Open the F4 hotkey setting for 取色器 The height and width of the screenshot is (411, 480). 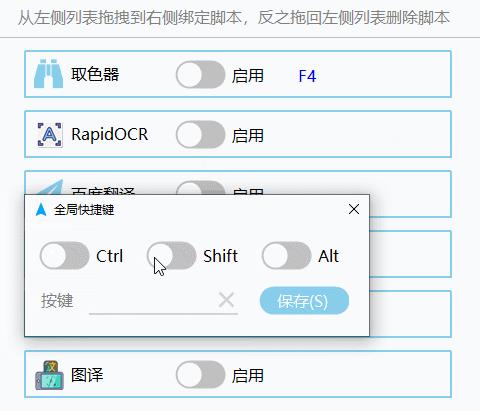tap(307, 76)
